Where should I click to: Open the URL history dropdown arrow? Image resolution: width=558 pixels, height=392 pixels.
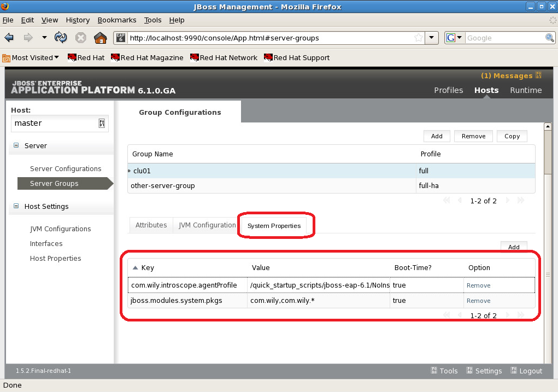point(431,38)
